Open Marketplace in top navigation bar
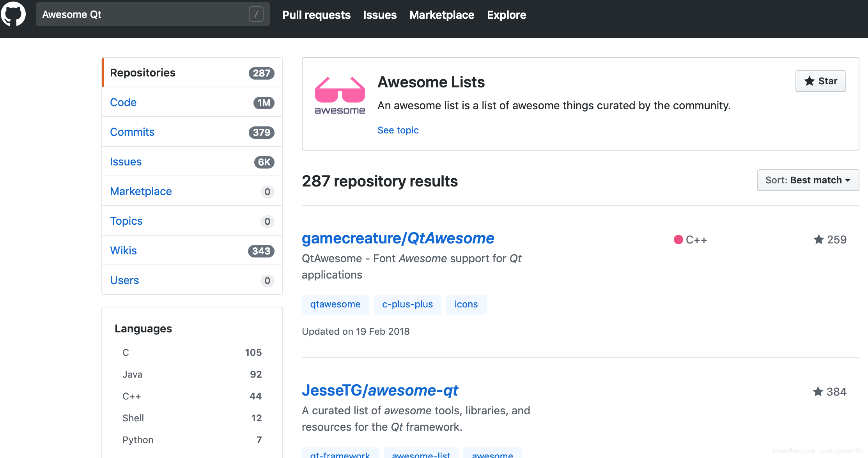 click(442, 15)
